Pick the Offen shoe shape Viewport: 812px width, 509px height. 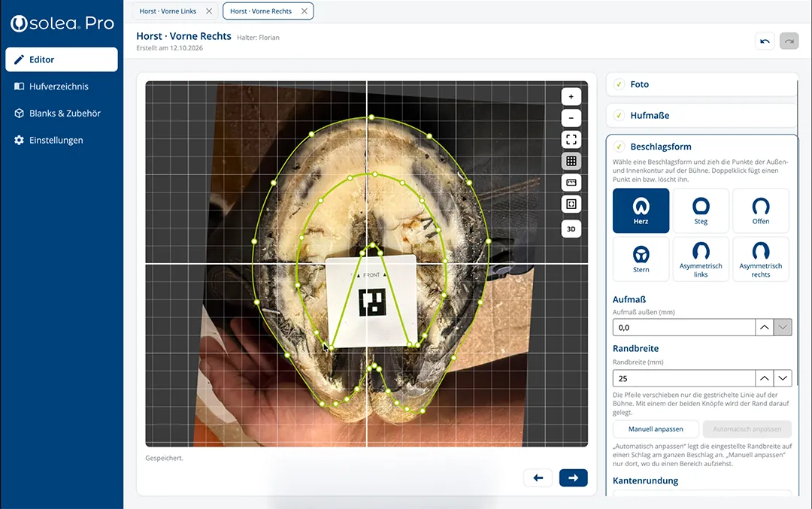(x=761, y=211)
